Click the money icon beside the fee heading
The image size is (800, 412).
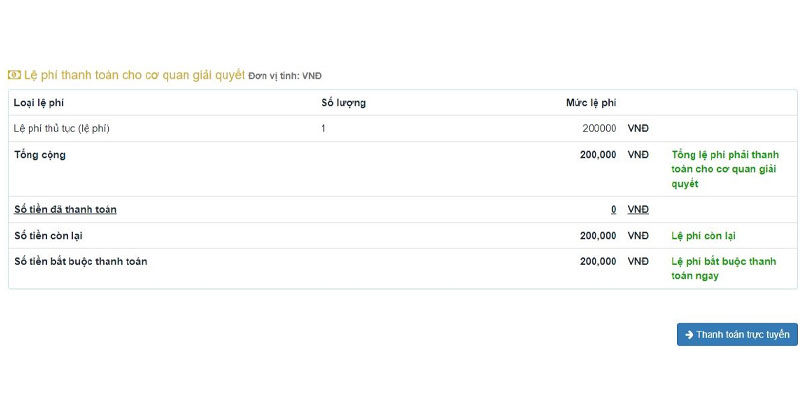[14, 75]
